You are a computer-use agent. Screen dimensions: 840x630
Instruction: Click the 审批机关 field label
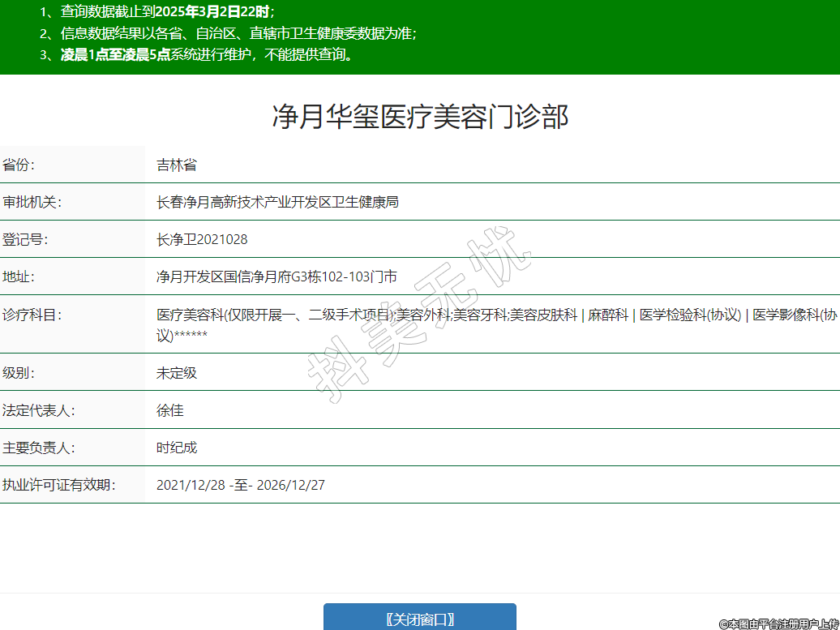click(x=32, y=203)
